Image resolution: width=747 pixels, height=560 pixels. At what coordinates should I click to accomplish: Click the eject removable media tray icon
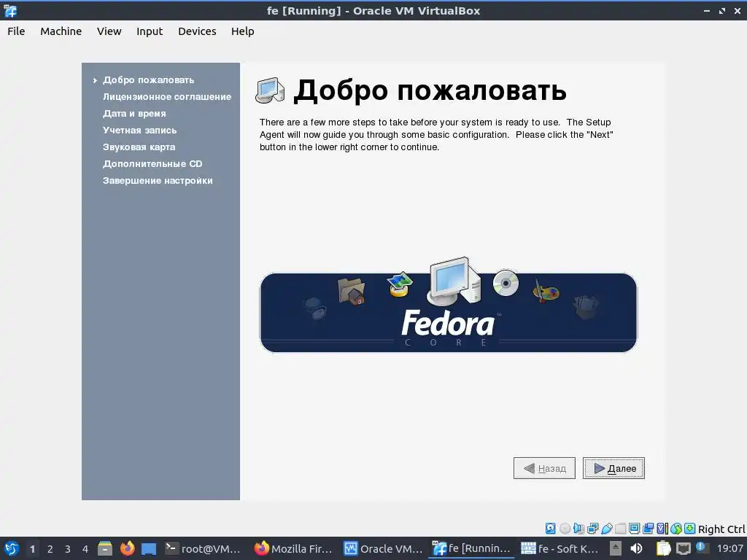click(x=616, y=548)
